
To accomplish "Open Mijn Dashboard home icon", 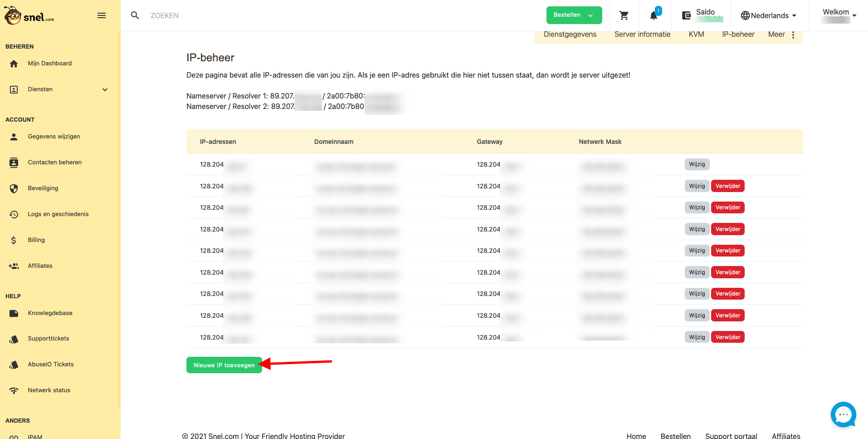I will (x=14, y=64).
